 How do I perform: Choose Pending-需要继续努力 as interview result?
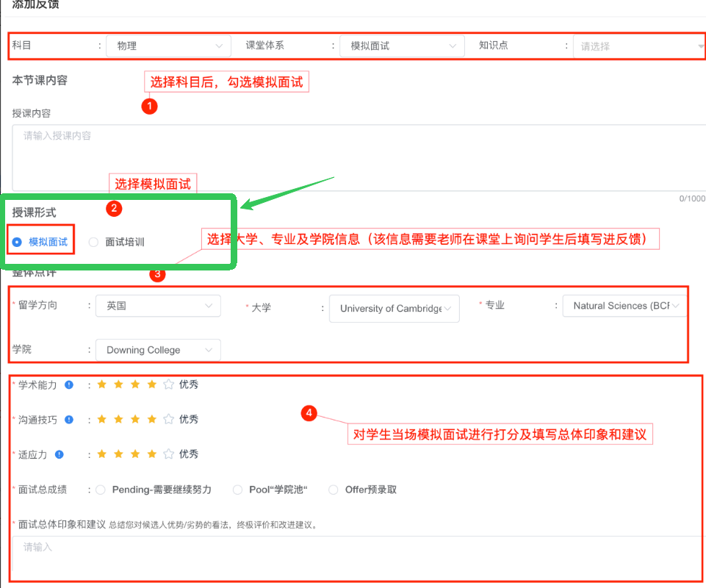pyautogui.click(x=101, y=490)
